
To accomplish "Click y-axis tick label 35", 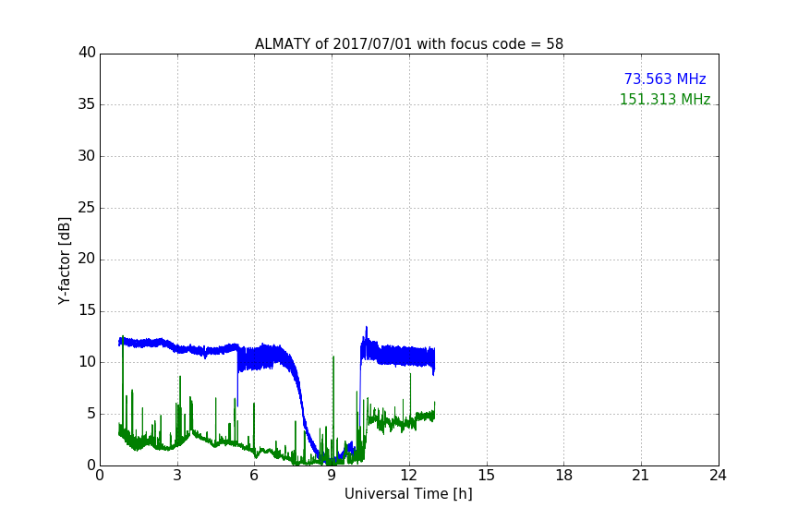I will click(87, 104).
